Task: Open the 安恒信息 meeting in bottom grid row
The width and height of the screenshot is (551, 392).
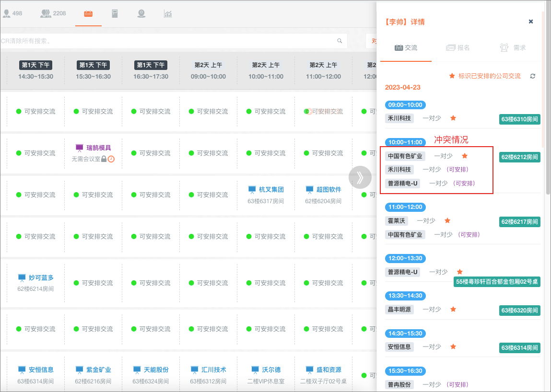Action: point(41,369)
